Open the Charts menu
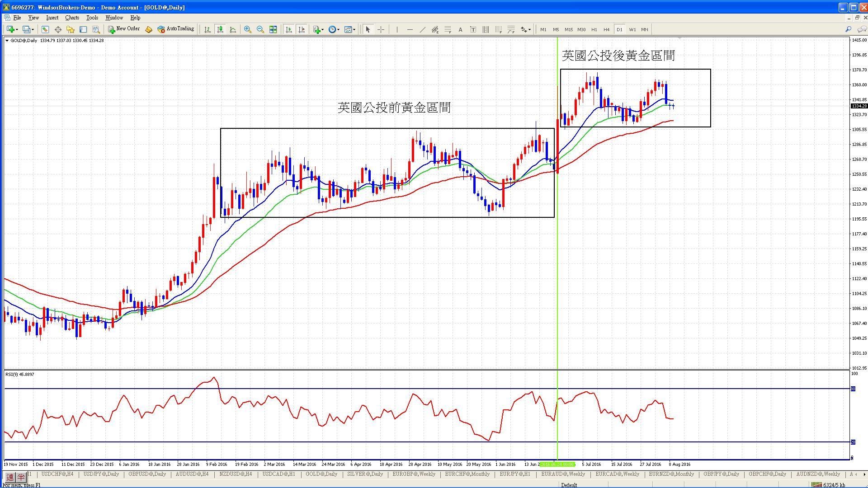The height and width of the screenshot is (488, 868). pos(72,18)
